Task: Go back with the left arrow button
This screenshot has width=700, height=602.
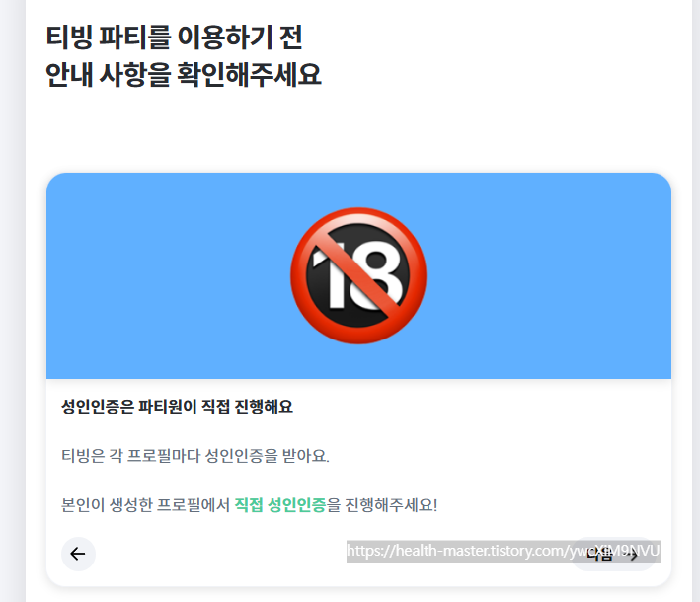Action: (x=78, y=554)
